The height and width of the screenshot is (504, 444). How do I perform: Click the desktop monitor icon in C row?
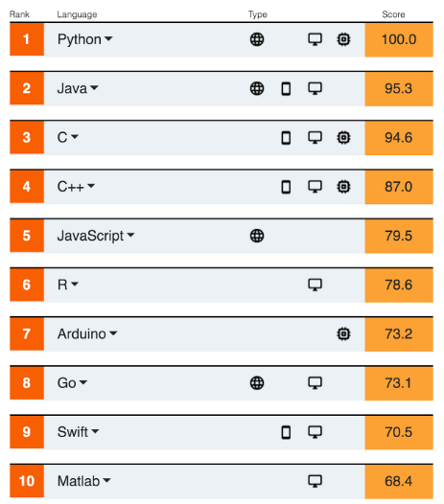315,138
